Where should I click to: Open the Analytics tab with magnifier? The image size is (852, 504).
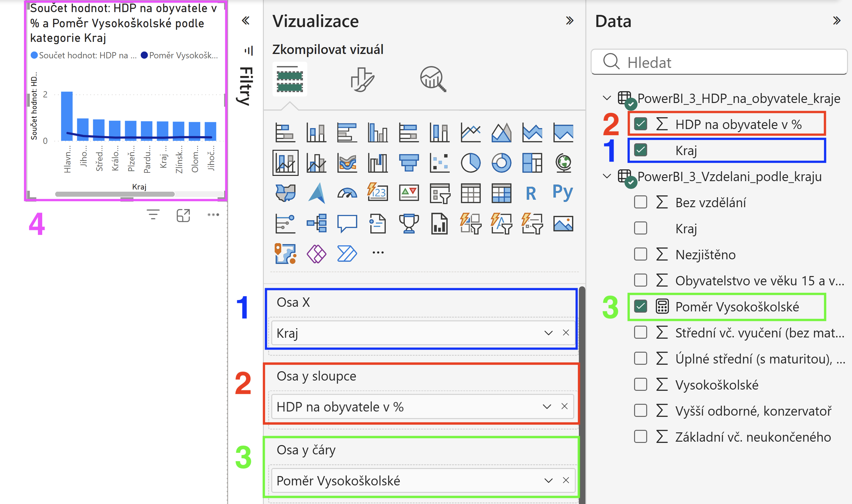[433, 79]
